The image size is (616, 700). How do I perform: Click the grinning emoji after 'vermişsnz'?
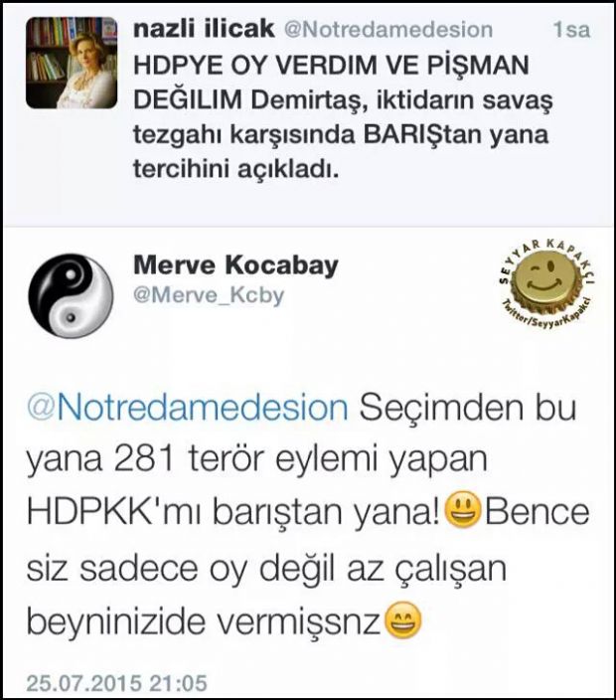pyautogui.click(x=402, y=620)
